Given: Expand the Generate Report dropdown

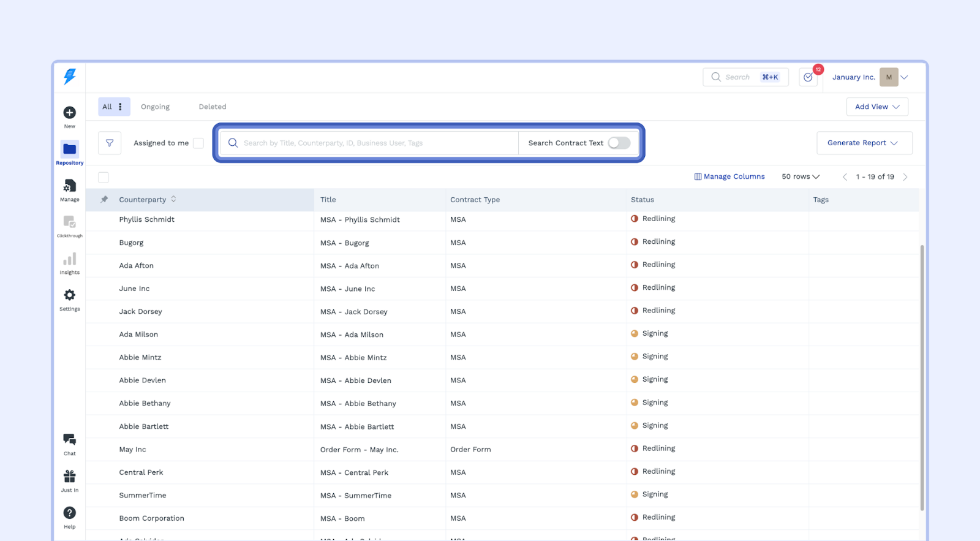Looking at the screenshot, I should pyautogui.click(x=864, y=143).
